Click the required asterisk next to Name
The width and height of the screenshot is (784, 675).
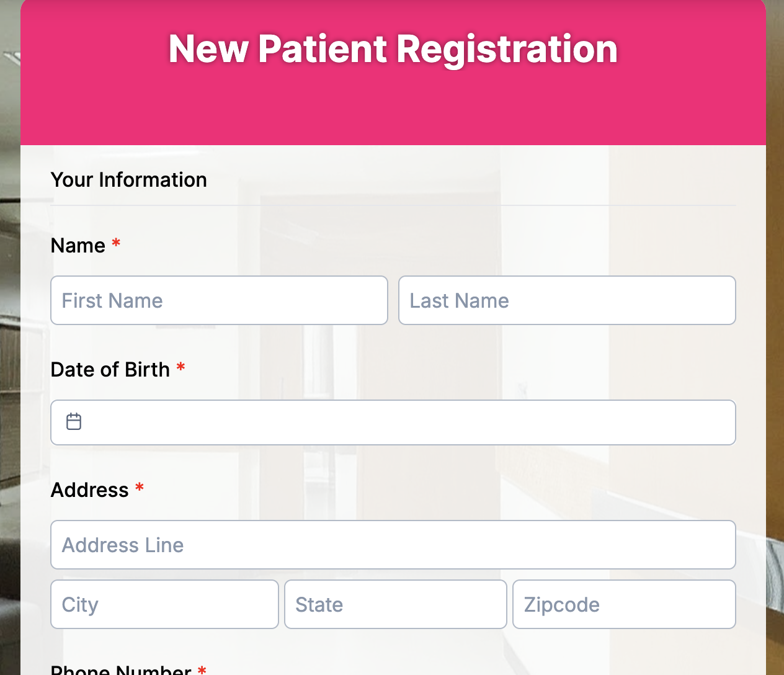(x=116, y=244)
